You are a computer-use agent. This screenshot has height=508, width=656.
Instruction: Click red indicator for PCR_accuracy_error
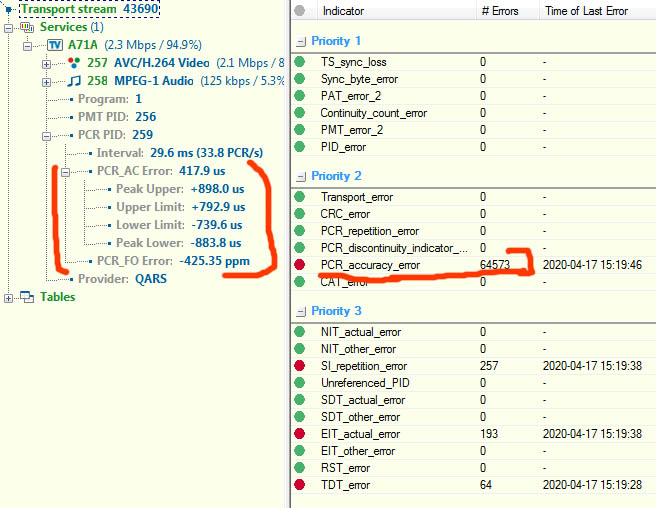coord(300,265)
